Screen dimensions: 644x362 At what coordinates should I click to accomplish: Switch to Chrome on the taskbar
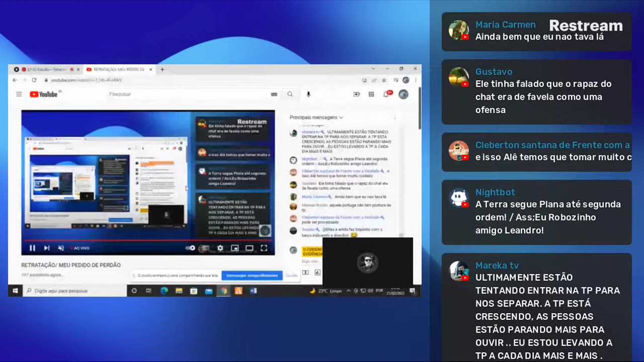click(x=224, y=291)
